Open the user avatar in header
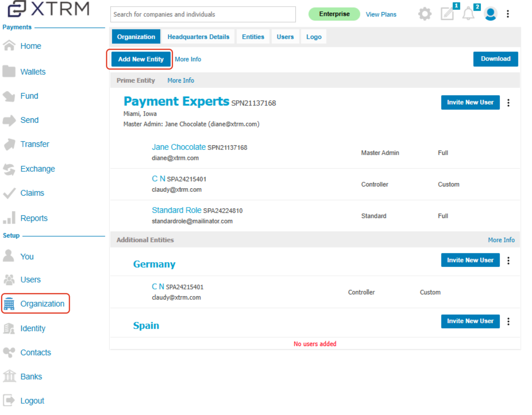This screenshot has height=415, width=532. point(491,14)
